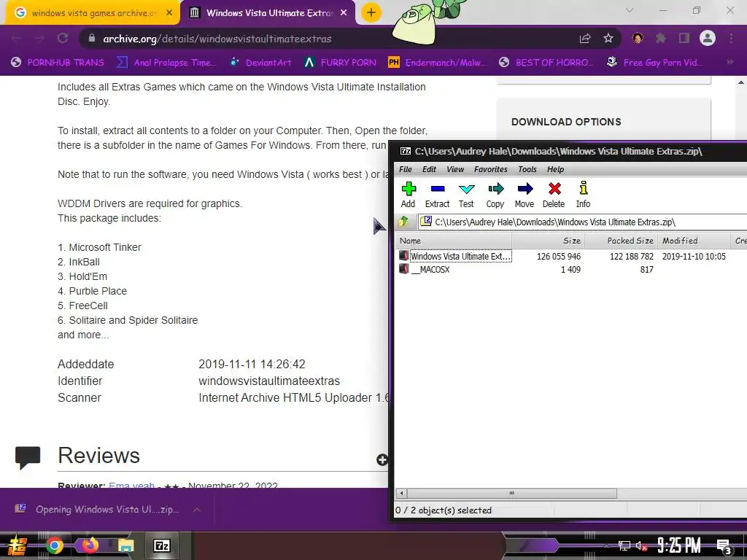
Task: Go up one folder level in 7-Zip
Action: click(x=403, y=222)
